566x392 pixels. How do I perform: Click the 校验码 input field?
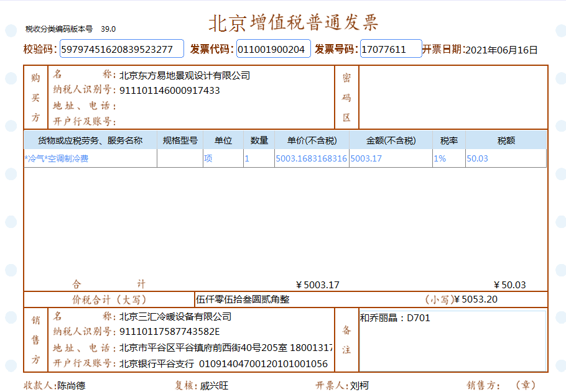122,48
